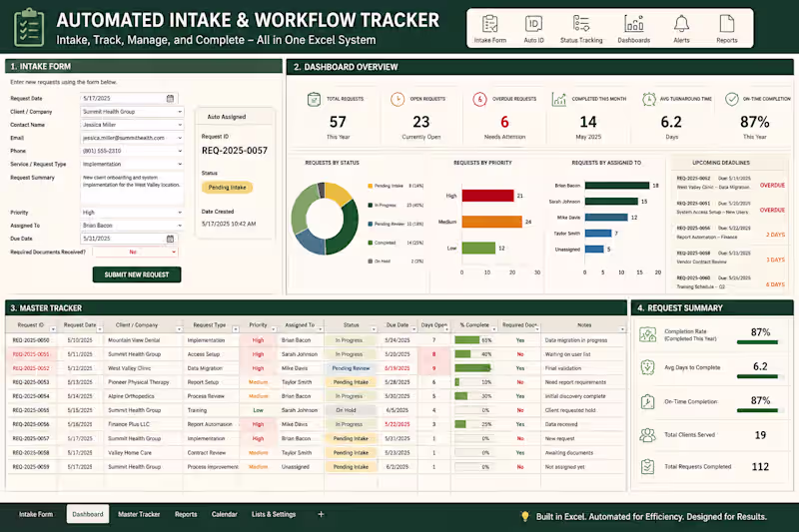Click the red High priority bar
This screenshot has width=799, height=532.
pyautogui.click(x=487, y=196)
